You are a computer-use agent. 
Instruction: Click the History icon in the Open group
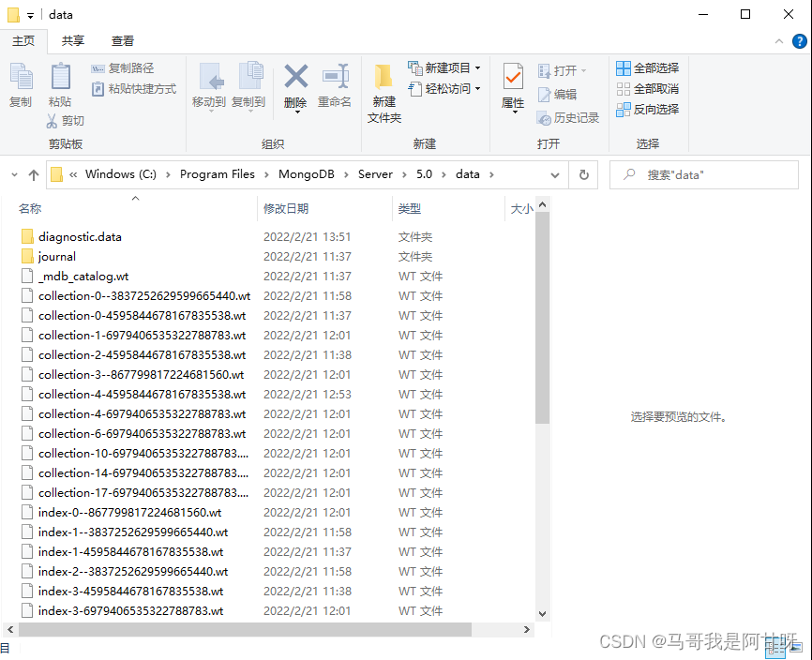568,118
